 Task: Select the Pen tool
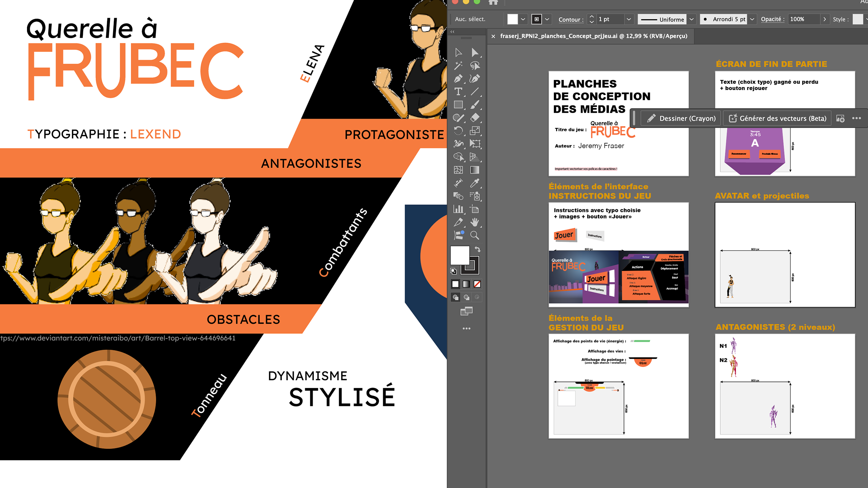click(x=458, y=79)
